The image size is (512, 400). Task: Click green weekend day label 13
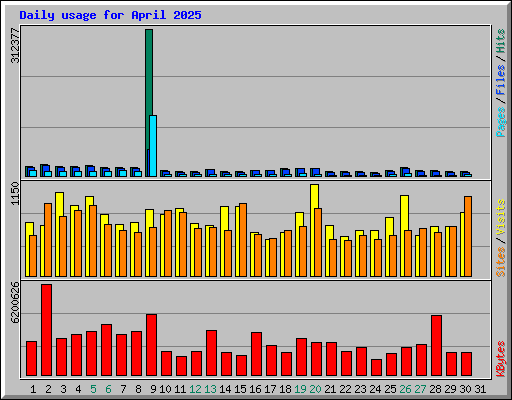click(210, 389)
